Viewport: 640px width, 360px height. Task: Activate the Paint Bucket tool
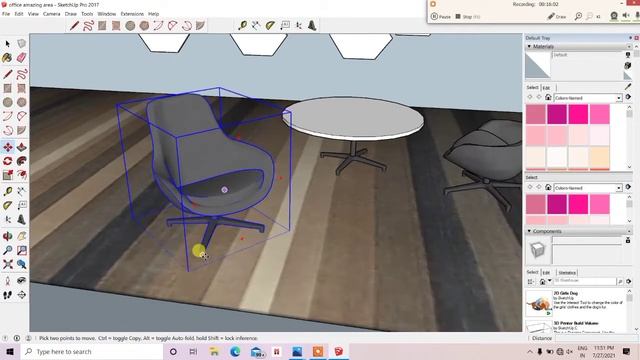click(8, 58)
